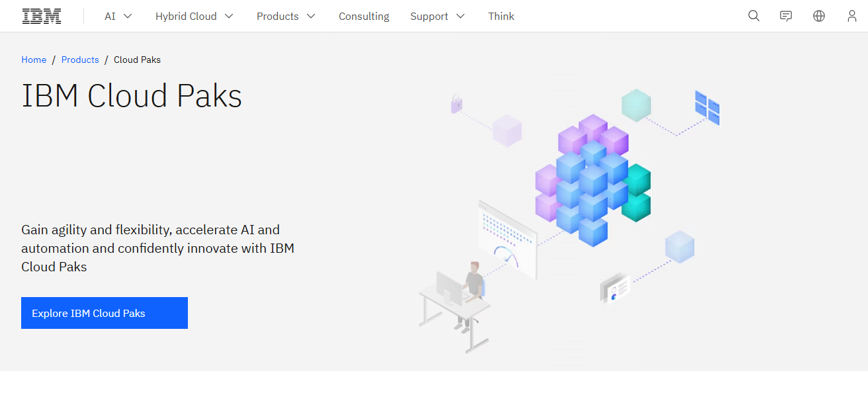Expand the Products dropdown
Viewport: 868px width, 397px height.
286,16
